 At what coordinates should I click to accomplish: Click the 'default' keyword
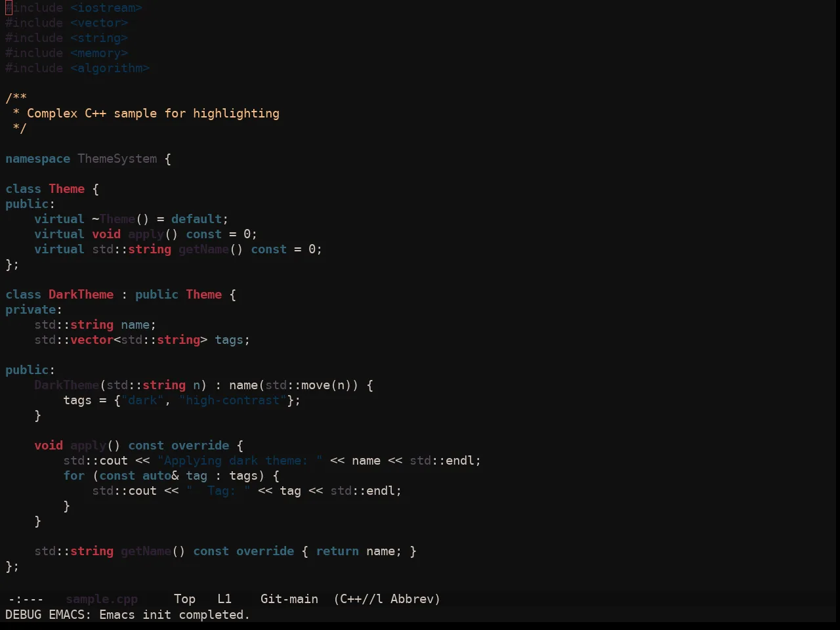click(196, 219)
